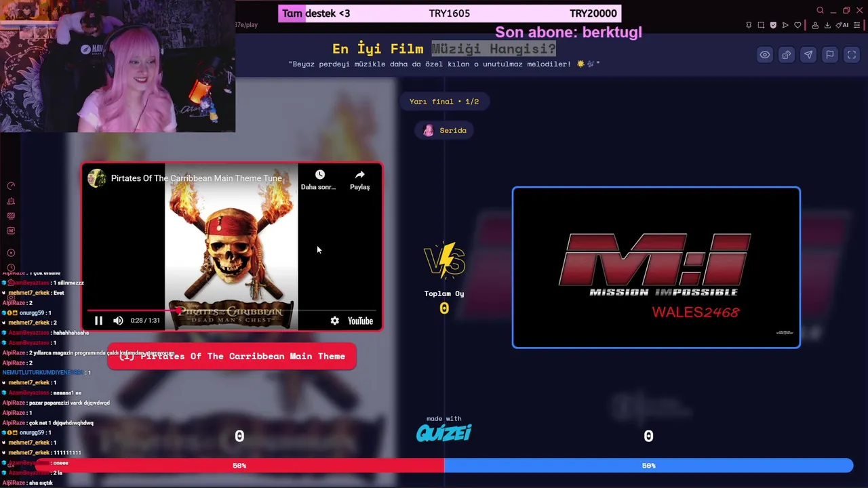Click the '0:28 / 1:31' video time display
This screenshot has height=488, width=868.
[x=145, y=321]
